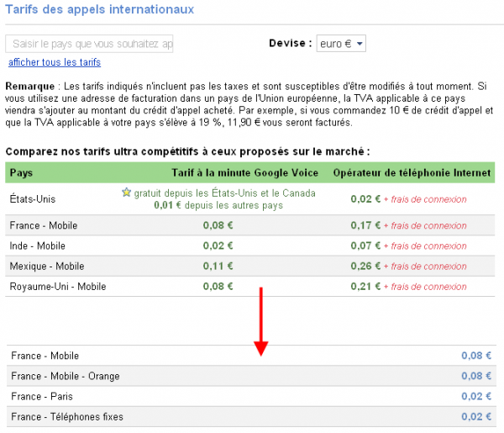
Task: Click the 'Inde - Mobile' row label
Action: [37, 246]
